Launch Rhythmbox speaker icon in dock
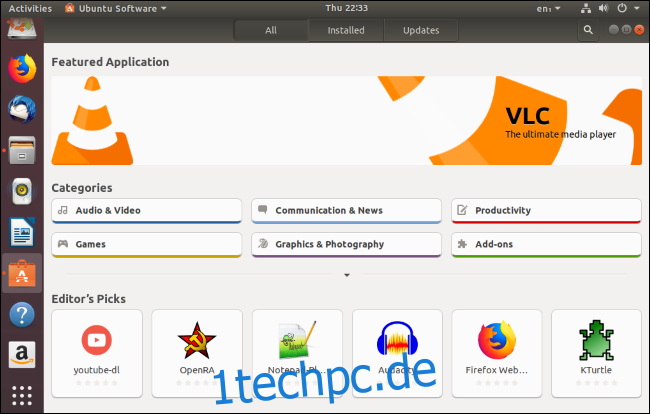This screenshot has height=414, width=650. 22,191
